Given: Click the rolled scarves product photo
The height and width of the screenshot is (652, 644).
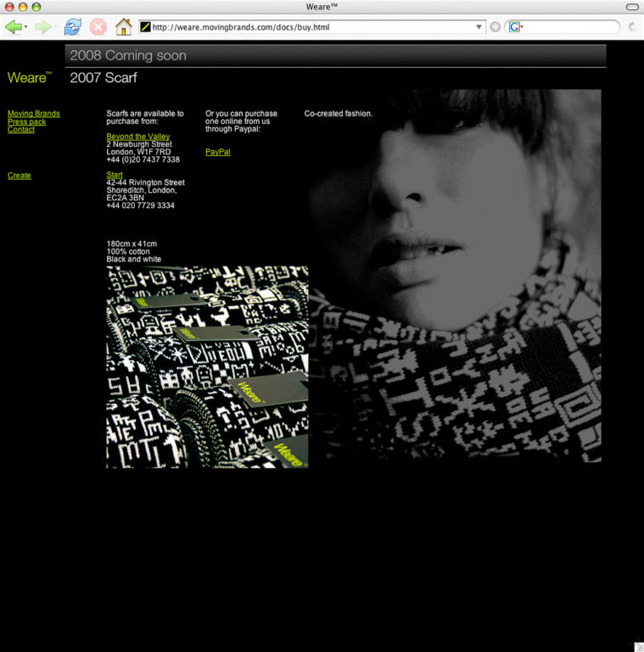Looking at the screenshot, I should coord(207,367).
